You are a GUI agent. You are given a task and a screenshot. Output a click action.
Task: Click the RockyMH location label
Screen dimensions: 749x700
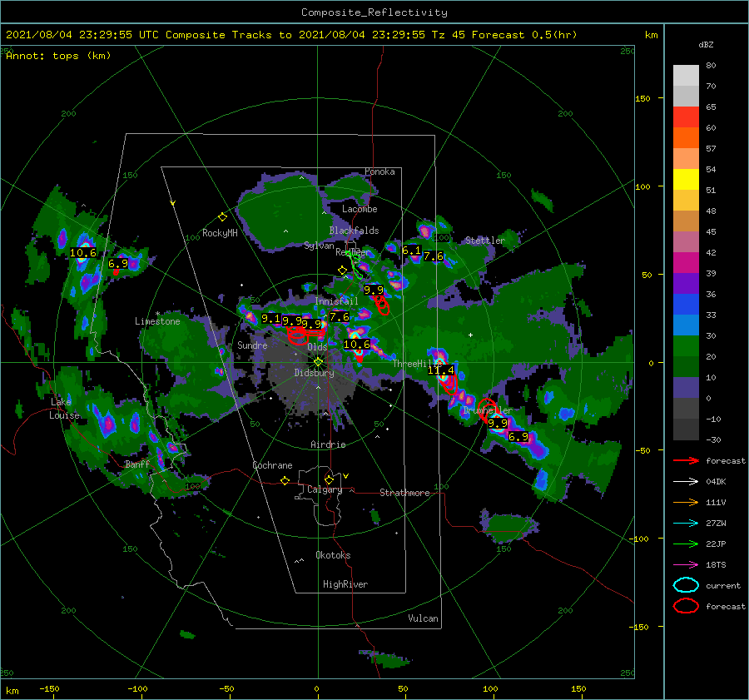(220, 233)
